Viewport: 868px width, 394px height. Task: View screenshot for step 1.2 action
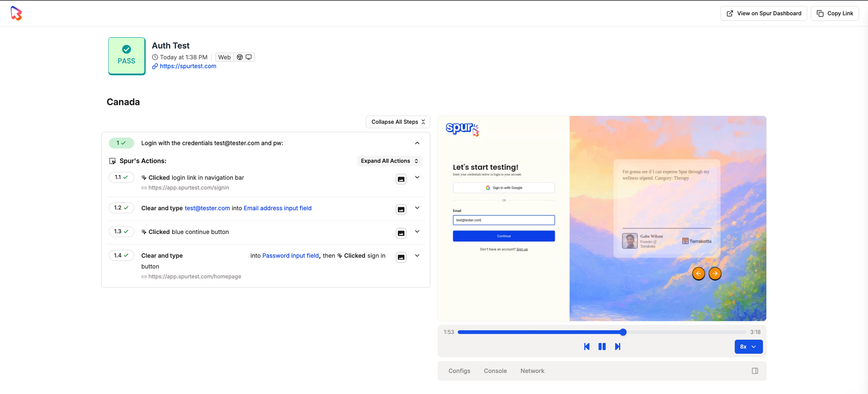(401, 209)
